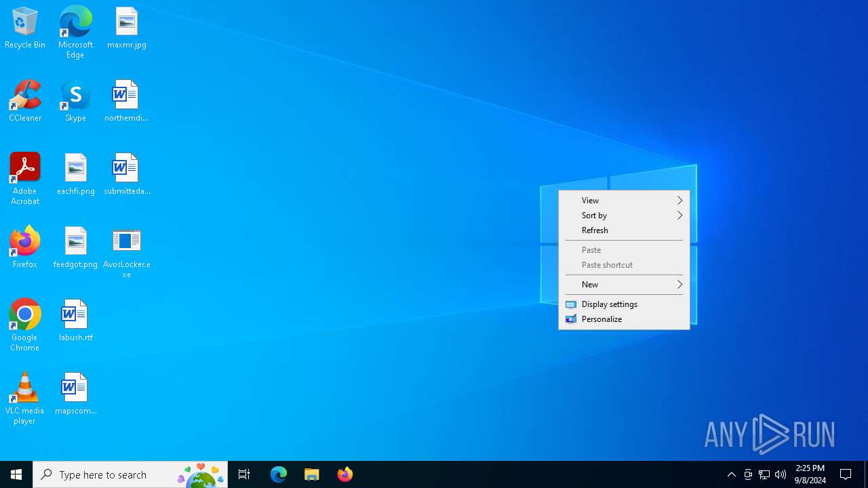This screenshot has width=868, height=488.
Task: Select the Microsoft Edge desktop shortcut
Action: pyautogui.click(x=75, y=33)
